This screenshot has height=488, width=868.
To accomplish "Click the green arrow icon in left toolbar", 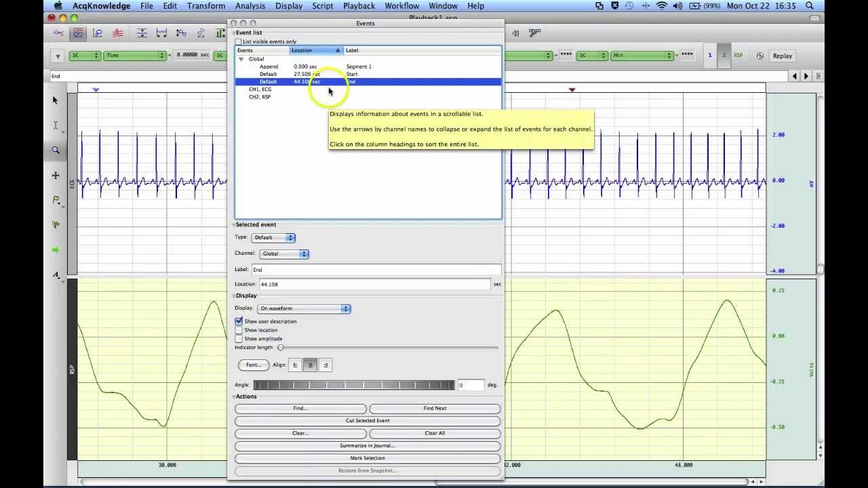I will point(56,250).
